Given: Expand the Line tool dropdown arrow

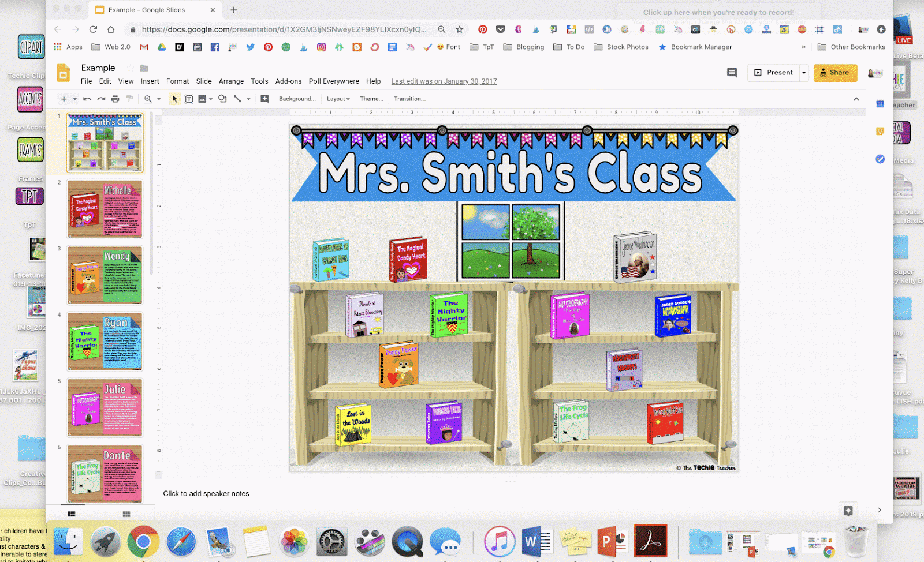Looking at the screenshot, I should point(248,99).
